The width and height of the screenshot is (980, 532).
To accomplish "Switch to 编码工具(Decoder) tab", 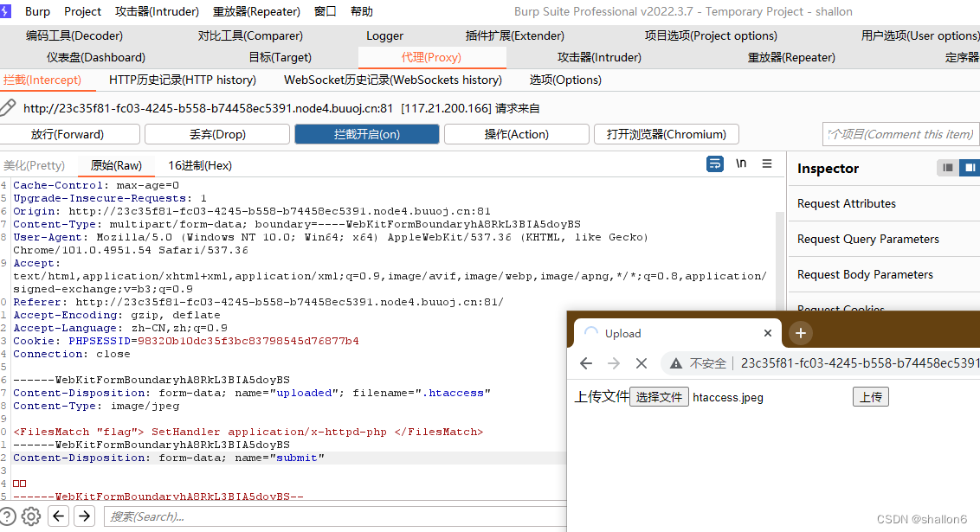I will coord(74,35).
